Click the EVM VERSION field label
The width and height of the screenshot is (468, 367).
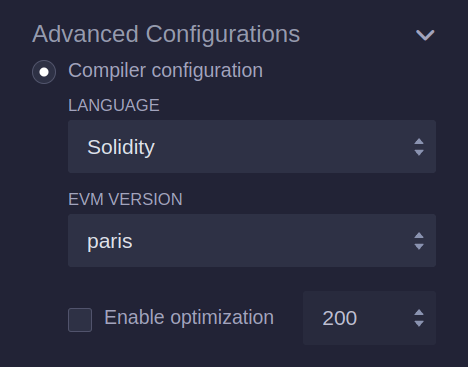tap(125, 199)
